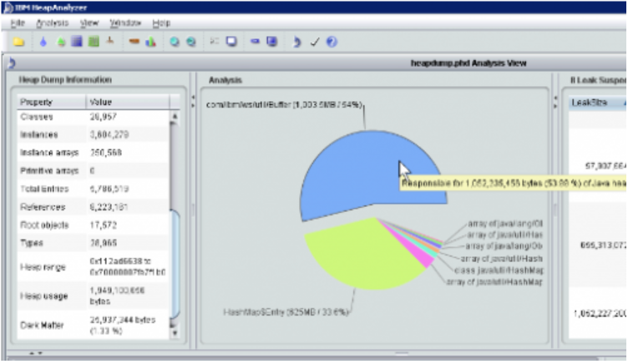The width and height of the screenshot is (628, 364).
Task: Click the blue water drop toolbar icon
Action: [x=43, y=42]
